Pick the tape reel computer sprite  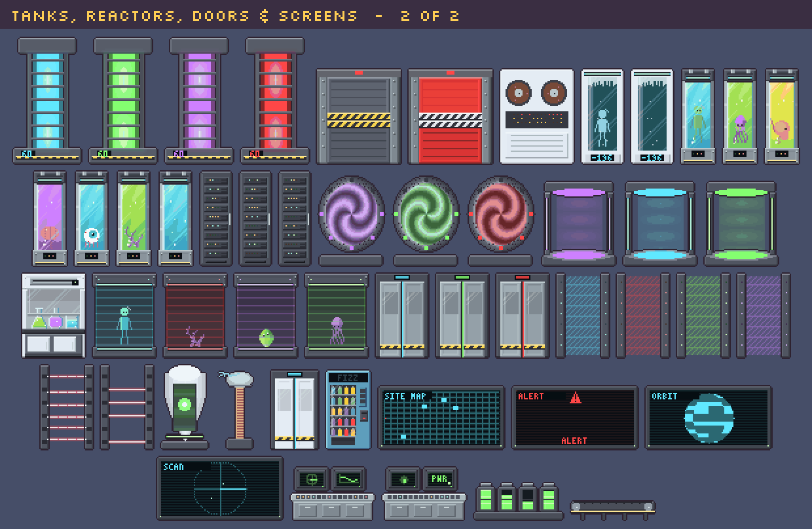click(x=537, y=117)
